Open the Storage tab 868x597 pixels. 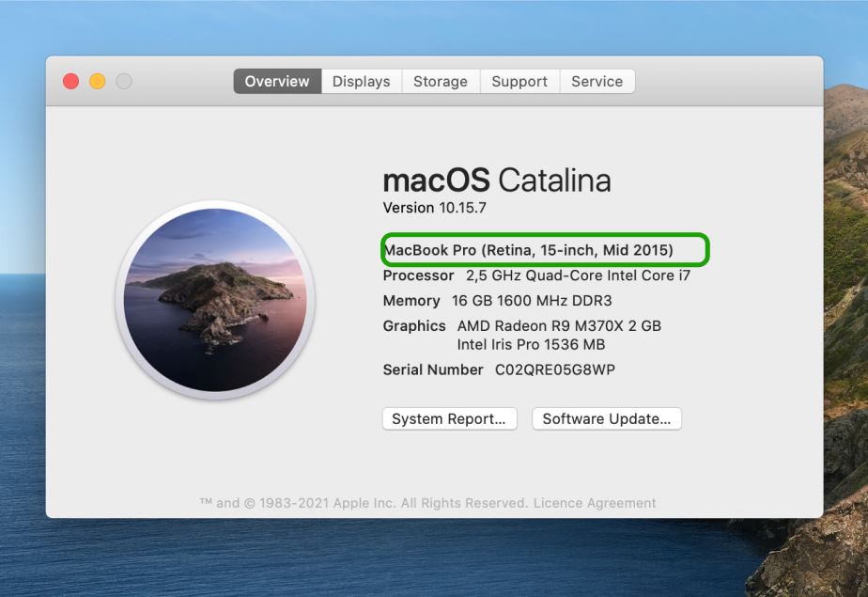441,82
